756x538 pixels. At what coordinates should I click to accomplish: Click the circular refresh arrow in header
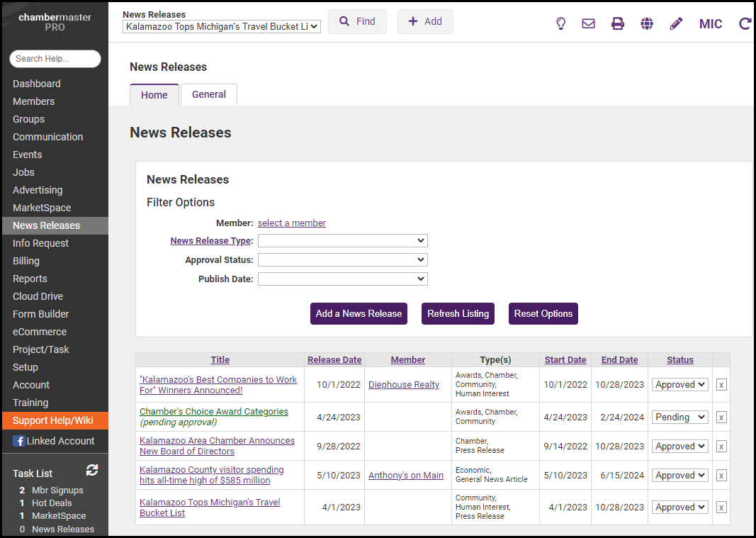click(x=745, y=23)
